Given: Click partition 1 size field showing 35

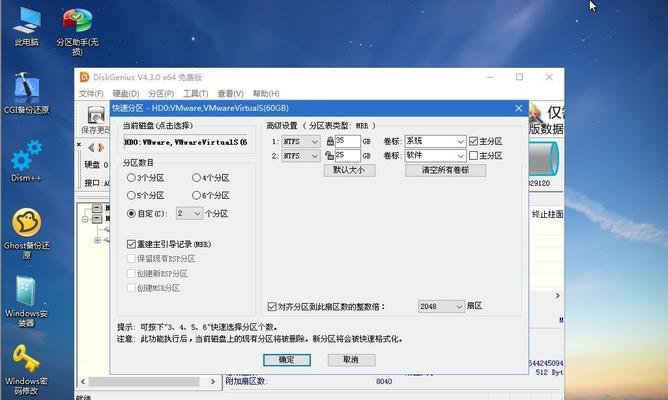Looking at the screenshot, I should click(348, 141).
